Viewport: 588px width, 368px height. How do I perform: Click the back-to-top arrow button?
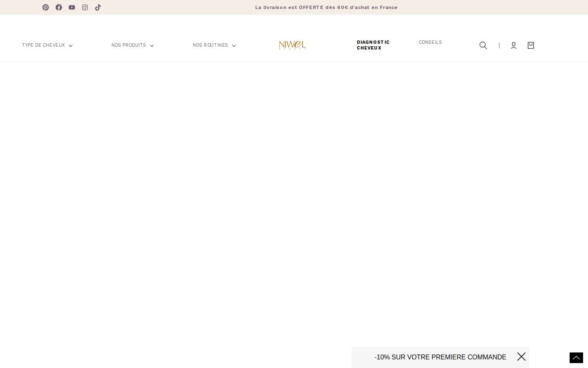point(576,358)
